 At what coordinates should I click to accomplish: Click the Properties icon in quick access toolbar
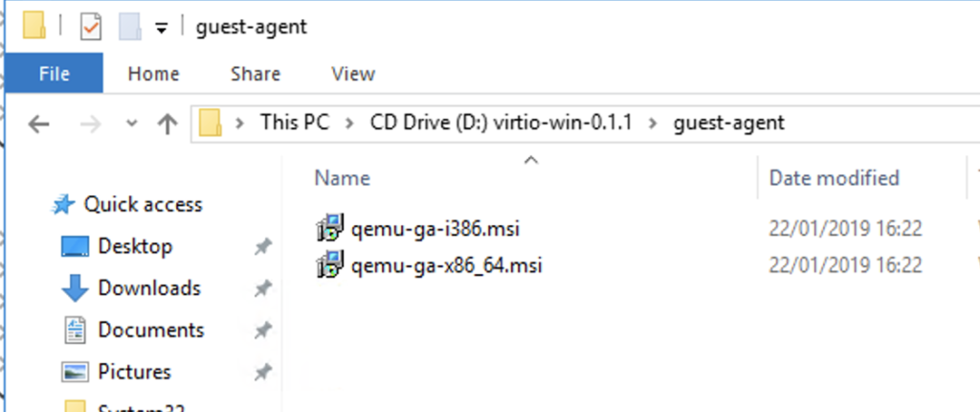coord(90,27)
